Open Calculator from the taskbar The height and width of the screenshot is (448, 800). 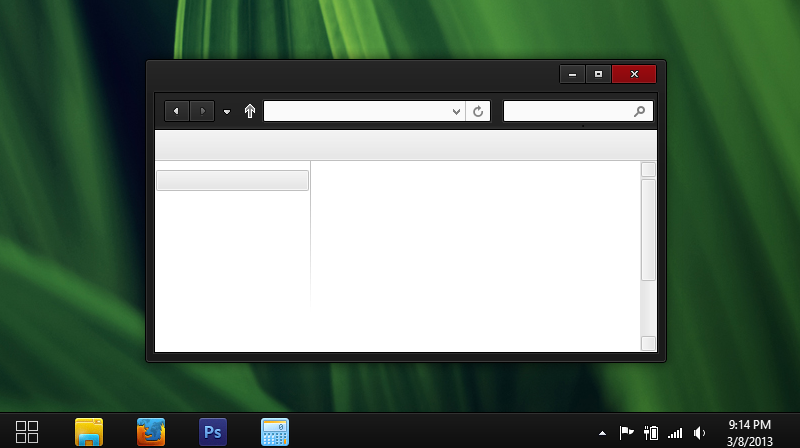275,432
